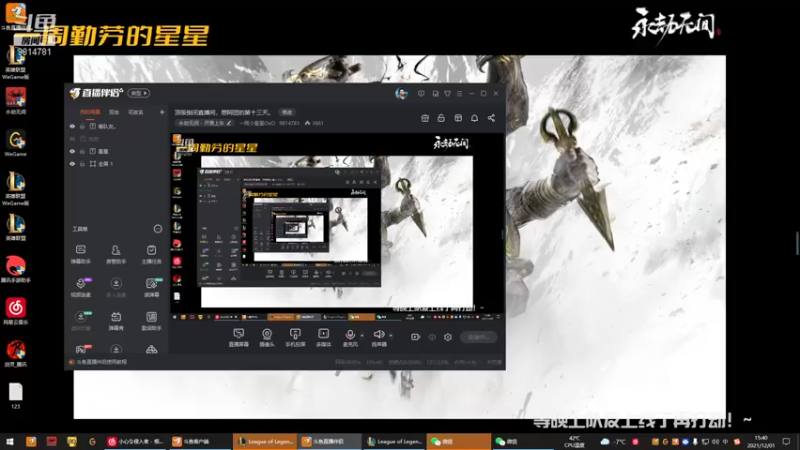Open 斗鱼直播伴侣使用教程 tutorial link
Screen dimensions: 800x450
click(x=102, y=362)
